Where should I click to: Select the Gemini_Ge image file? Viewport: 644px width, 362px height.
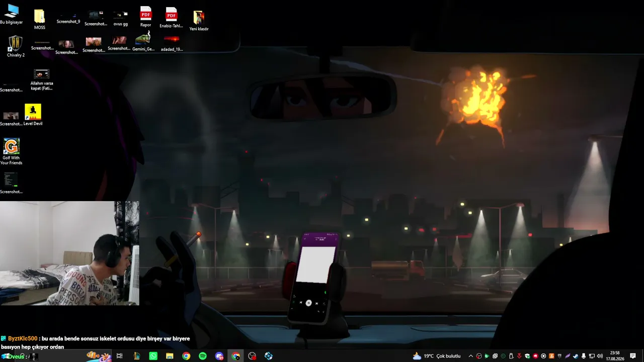143,42
